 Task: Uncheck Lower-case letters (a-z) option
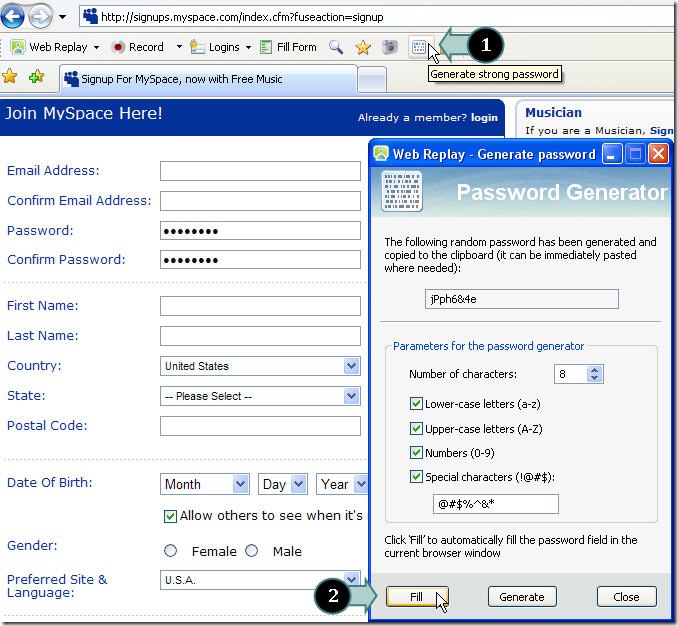point(417,404)
